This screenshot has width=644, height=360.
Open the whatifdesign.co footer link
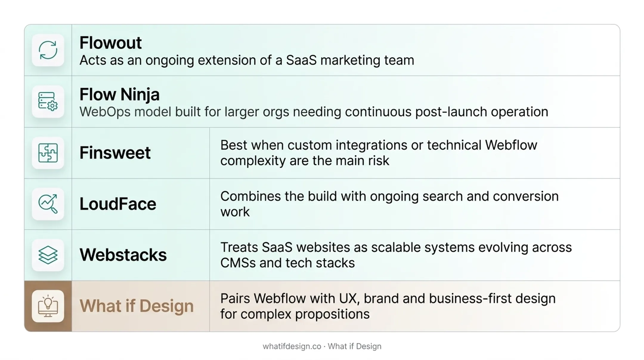click(292, 347)
